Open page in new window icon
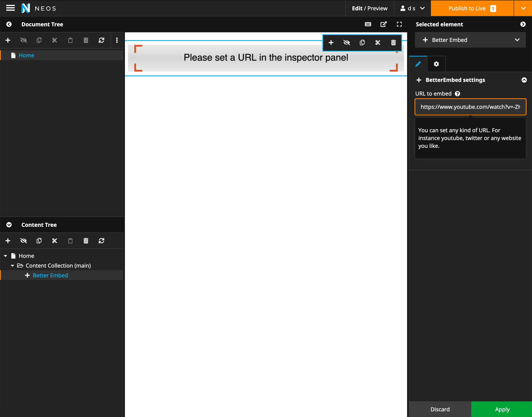This screenshot has height=417, width=532. pos(383,24)
